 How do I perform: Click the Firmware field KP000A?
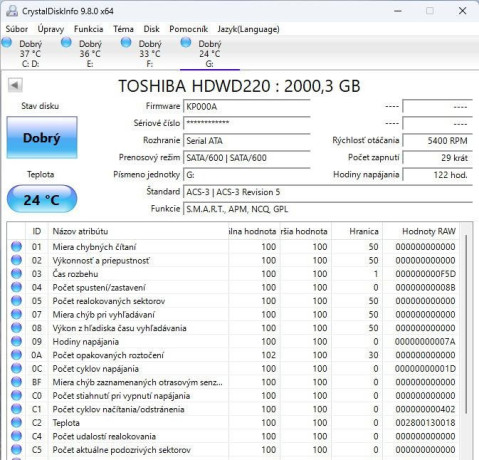tap(247, 107)
